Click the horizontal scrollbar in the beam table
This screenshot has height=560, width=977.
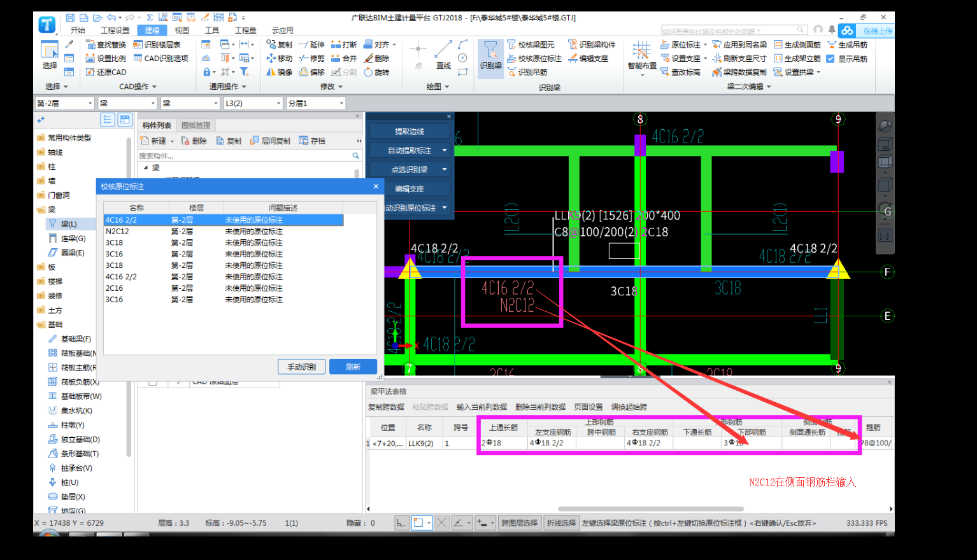point(651,509)
